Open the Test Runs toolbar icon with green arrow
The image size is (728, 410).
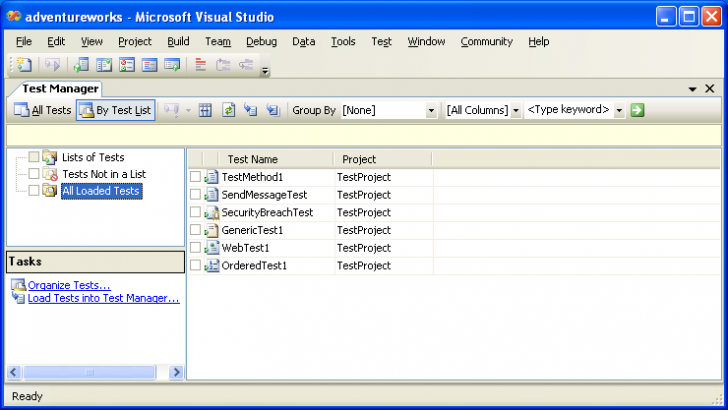[x=172, y=65]
